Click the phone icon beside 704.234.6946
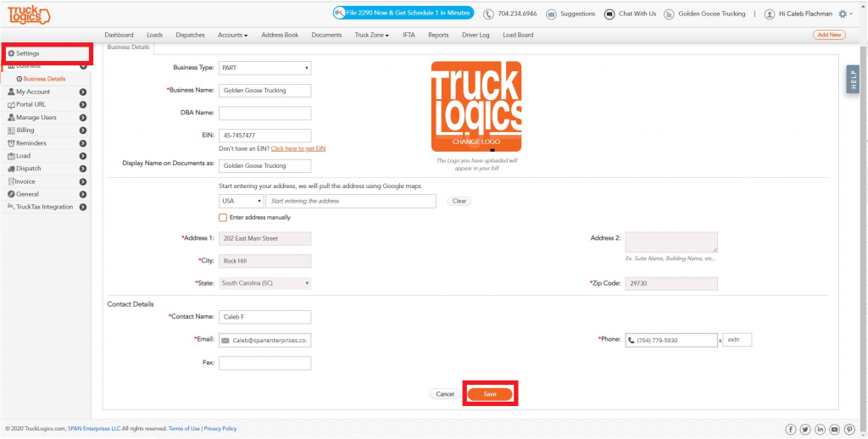This screenshot has width=868, height=439. [488, 14]
